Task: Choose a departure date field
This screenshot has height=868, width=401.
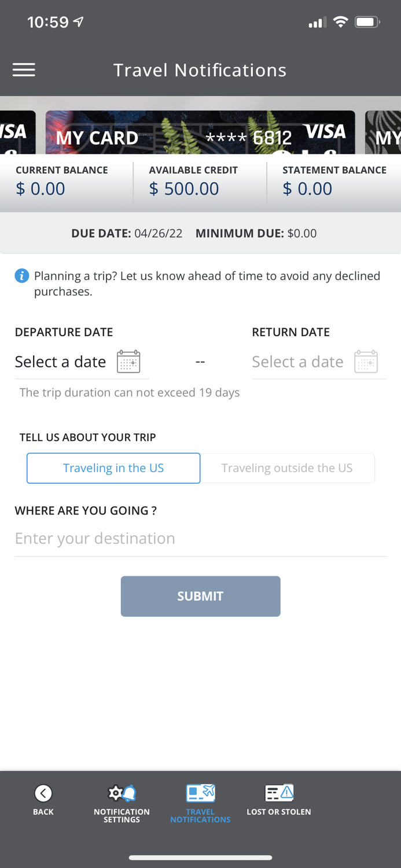Action: click(x=82, y=362)
